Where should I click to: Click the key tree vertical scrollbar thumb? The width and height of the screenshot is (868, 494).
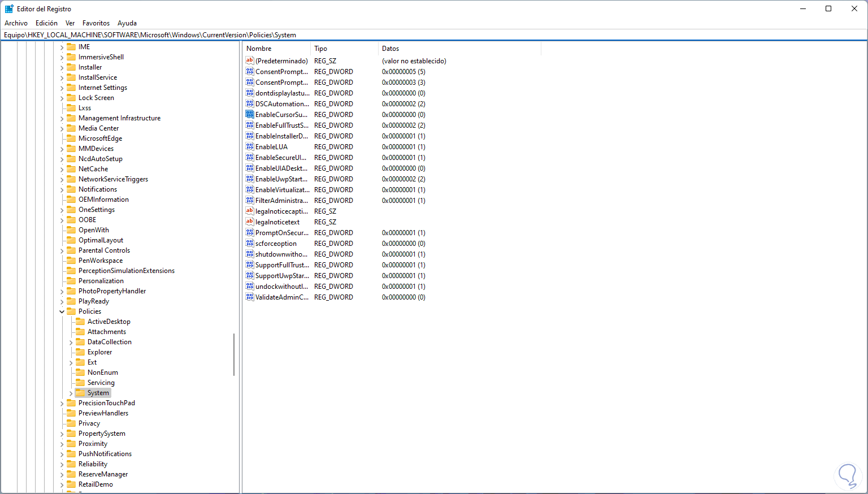(x=234, y=355)
